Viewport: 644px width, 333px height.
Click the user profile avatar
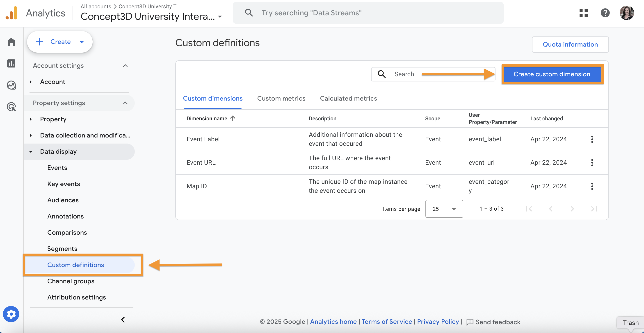pyautogui.click(x=627, y=13)
